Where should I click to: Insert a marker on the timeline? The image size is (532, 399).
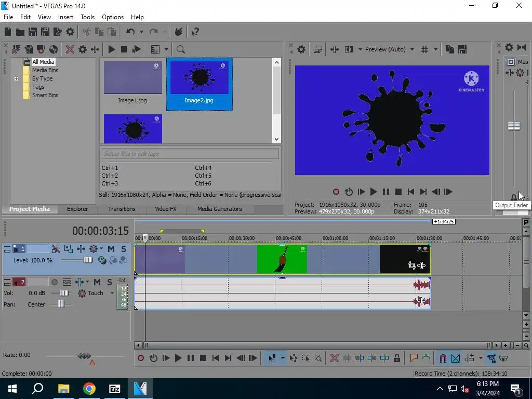pyautogui.click(x=413, y=358)
